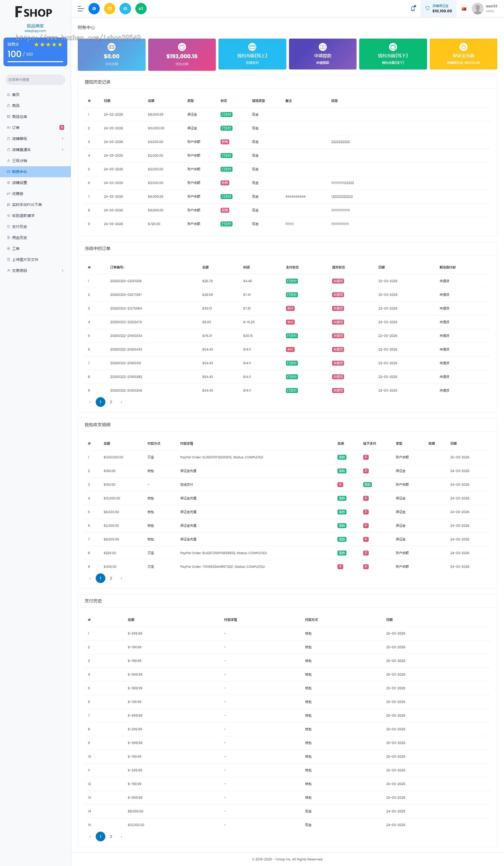The height and width of the screenshot is (866, 504).
Task: Click the person icon beside 三级分销
Action: pos(8,161)
